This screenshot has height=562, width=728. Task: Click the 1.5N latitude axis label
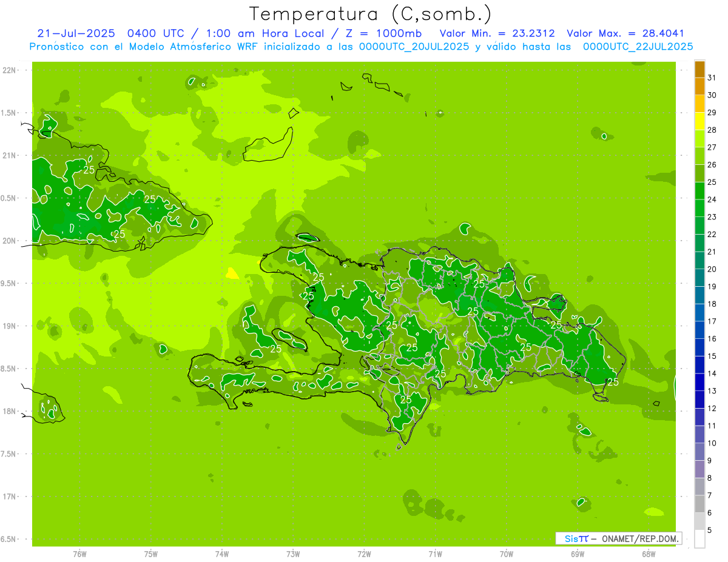click(9, 113)
